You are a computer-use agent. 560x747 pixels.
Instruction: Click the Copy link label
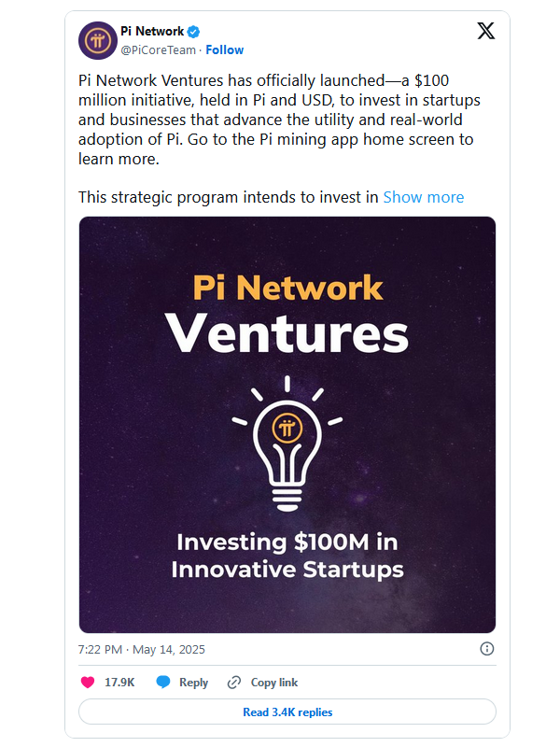[x=274, y=683]
